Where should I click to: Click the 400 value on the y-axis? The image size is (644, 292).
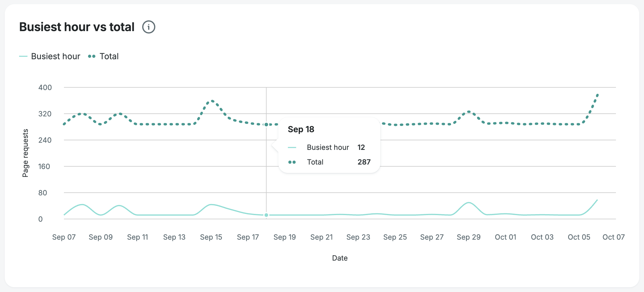[x=45, y=87]
